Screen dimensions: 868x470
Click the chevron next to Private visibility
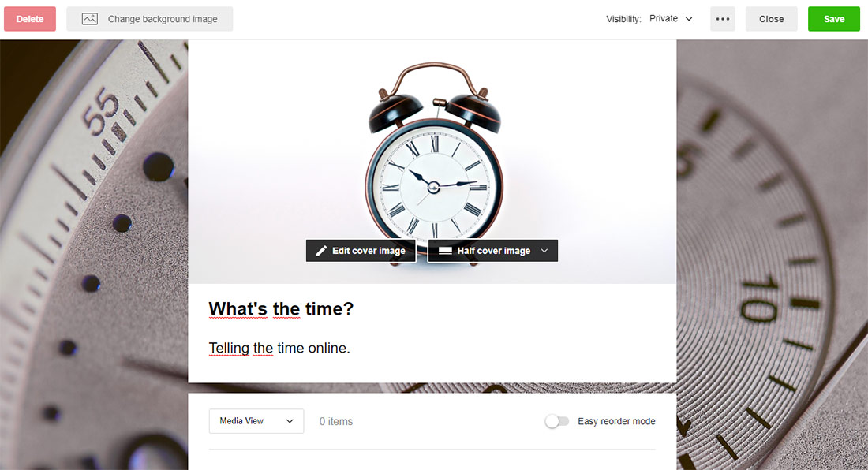click(689, 19)
